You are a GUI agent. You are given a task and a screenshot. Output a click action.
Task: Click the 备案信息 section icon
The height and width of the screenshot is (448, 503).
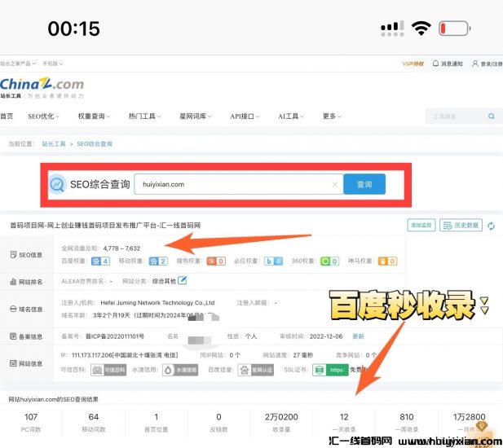pyautogui.click(x=13, y=336)
